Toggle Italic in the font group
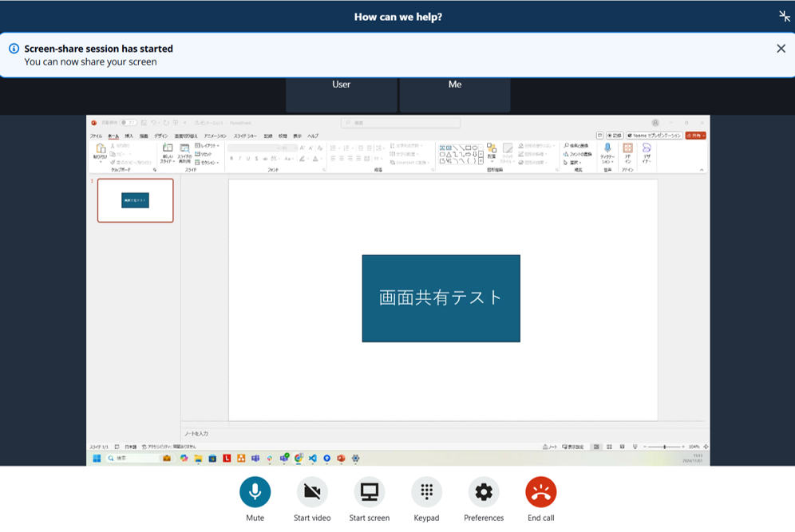Screen dimensions: 795x532 coord(239,159)
